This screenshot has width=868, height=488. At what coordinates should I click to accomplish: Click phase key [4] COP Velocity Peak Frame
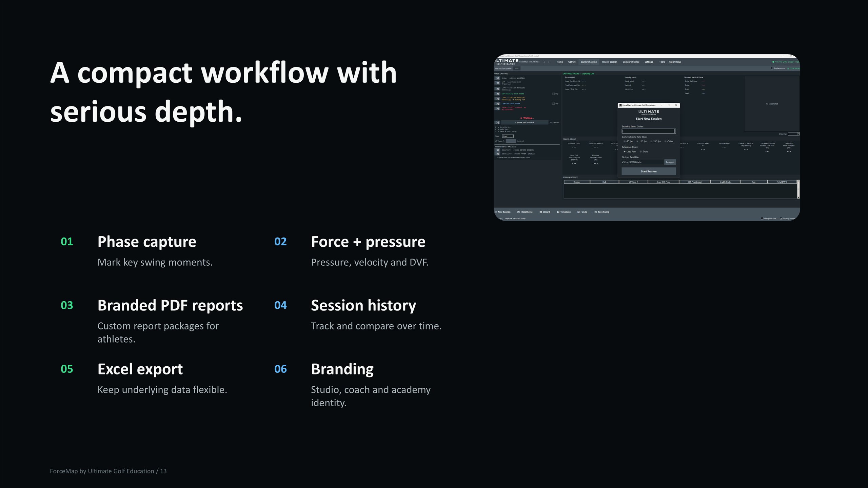tap(497, 94)
